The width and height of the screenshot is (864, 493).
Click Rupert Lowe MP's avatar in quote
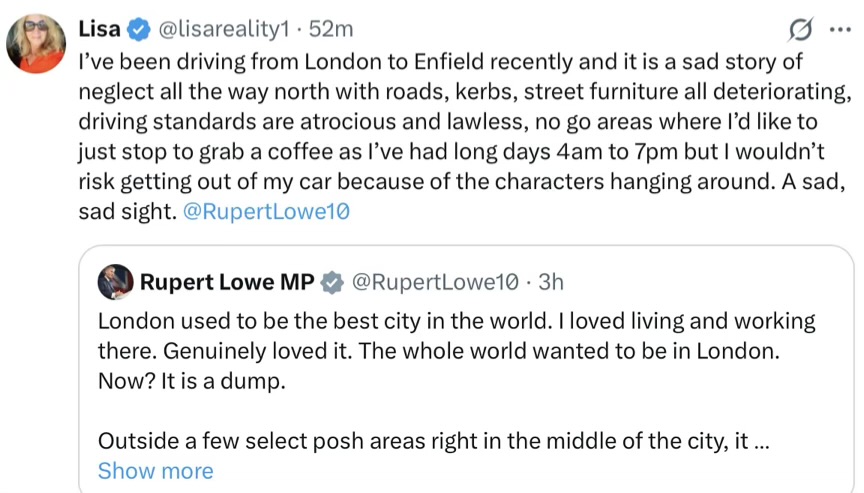point(115,282)
